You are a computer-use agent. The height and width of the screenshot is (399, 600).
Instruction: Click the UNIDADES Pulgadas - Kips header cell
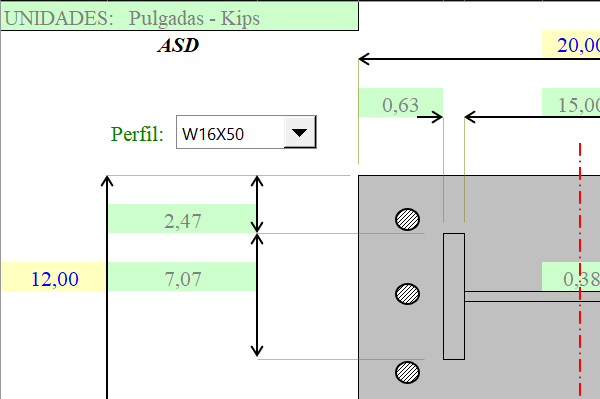click(x=179, y=16)
